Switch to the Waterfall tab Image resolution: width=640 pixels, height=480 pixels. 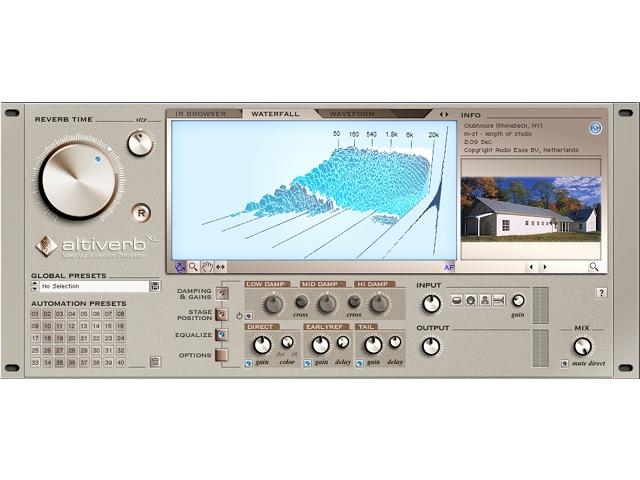(x=275, y=114)
